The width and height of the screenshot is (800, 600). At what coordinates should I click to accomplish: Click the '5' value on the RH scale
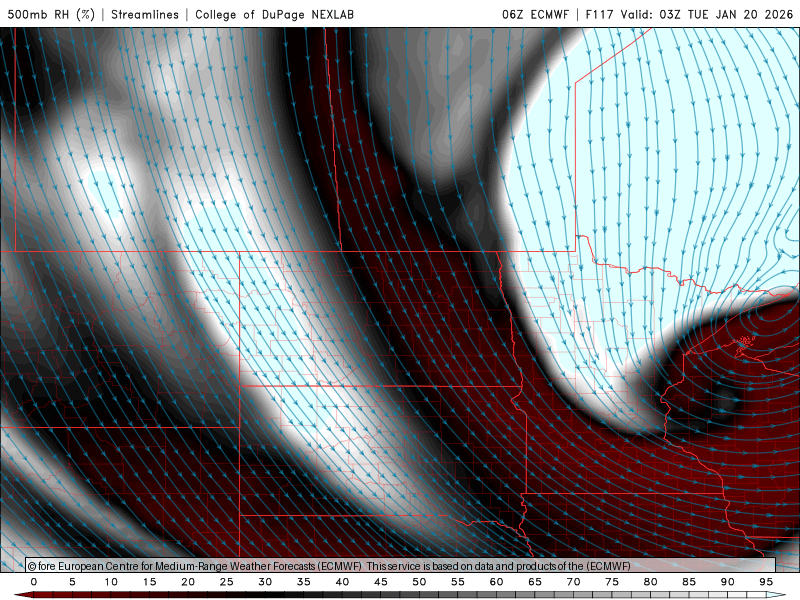point(72,582)
